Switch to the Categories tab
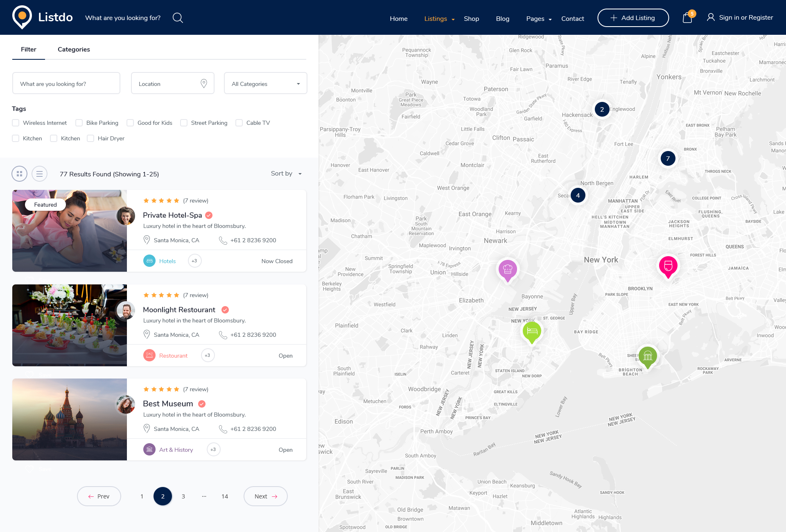Image resolution: width=786 pixels, height=532 pixels. pos(74,50)
